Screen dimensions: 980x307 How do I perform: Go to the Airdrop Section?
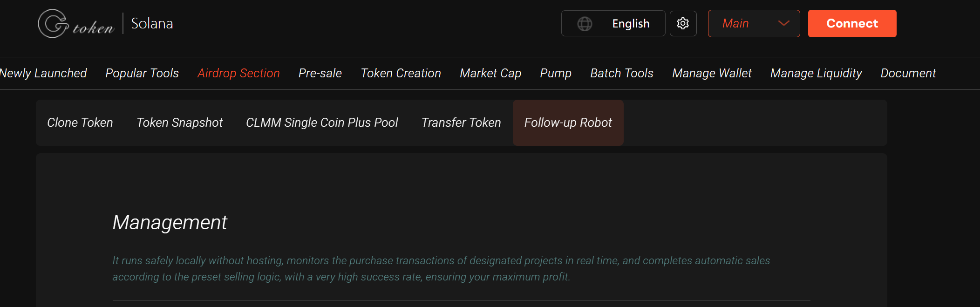click(238, 73)
